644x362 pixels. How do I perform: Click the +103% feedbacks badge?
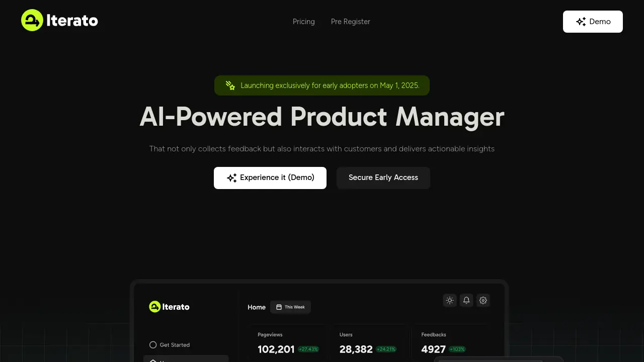(457, 349)
